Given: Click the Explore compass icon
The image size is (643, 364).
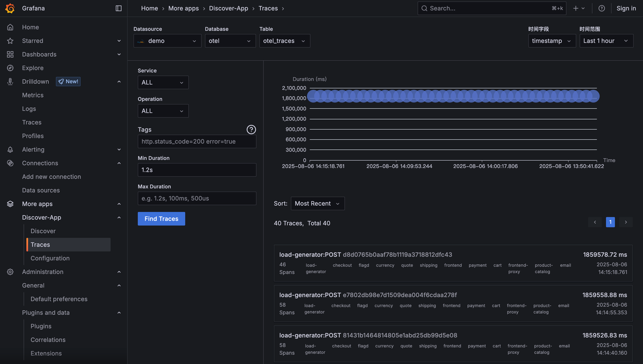Looking at the screenshot, I should coord(10,68).
